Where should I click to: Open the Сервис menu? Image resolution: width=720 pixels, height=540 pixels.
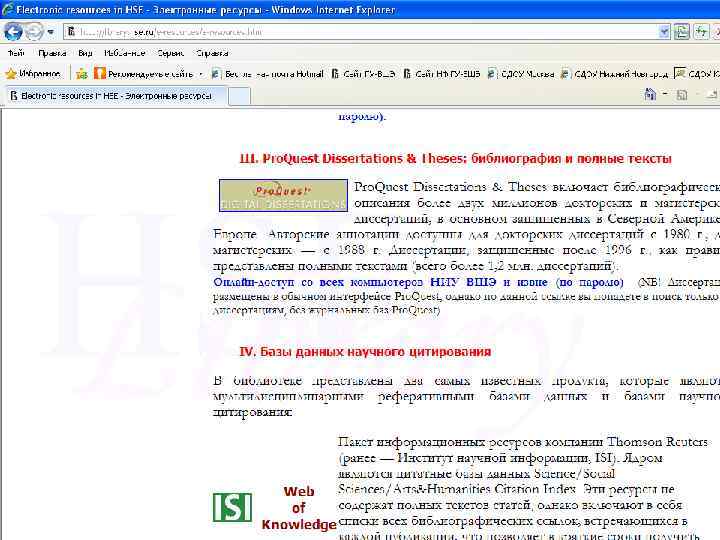point(170,53)
